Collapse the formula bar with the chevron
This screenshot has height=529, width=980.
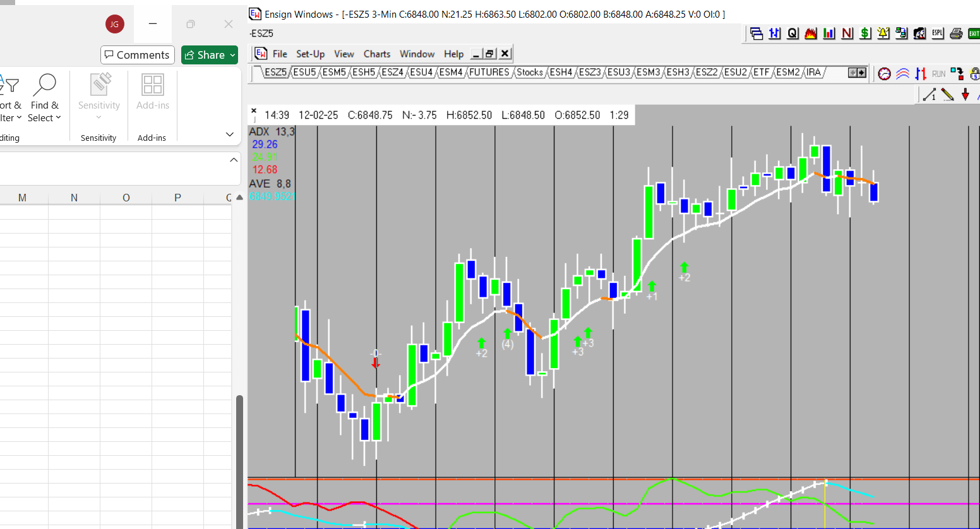pos(234,160)
